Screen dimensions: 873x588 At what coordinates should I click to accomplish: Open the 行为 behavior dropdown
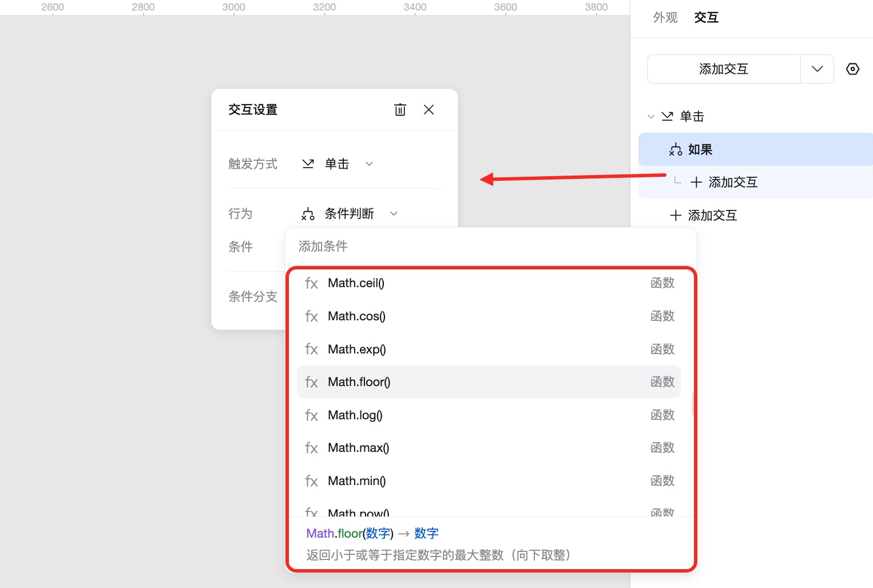(x=394, y=213)
